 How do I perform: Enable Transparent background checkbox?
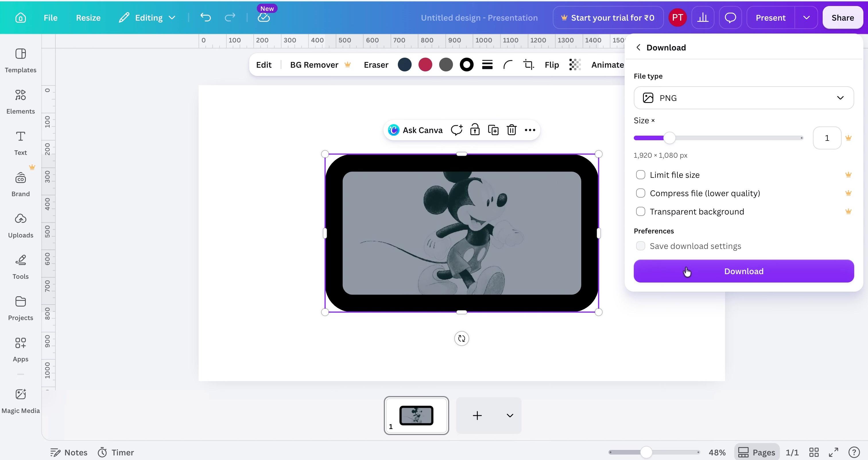(x=641, y=211)
